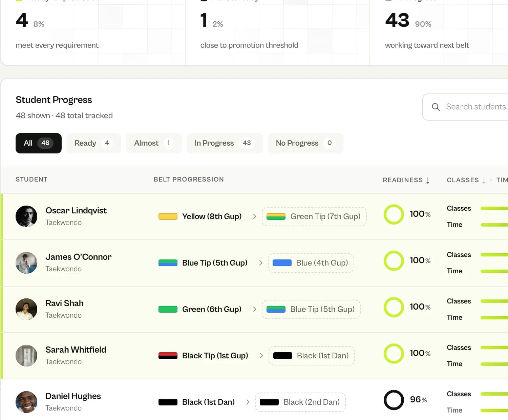
Task: Click chevron arrow in Daniel Hughes's row
Action: click(248, 402)
